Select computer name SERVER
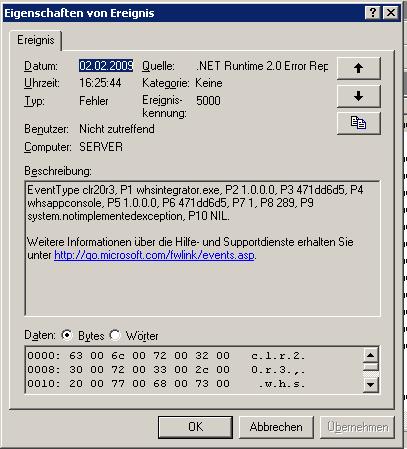This screenshot has width=407, height=449. point(101,147)
